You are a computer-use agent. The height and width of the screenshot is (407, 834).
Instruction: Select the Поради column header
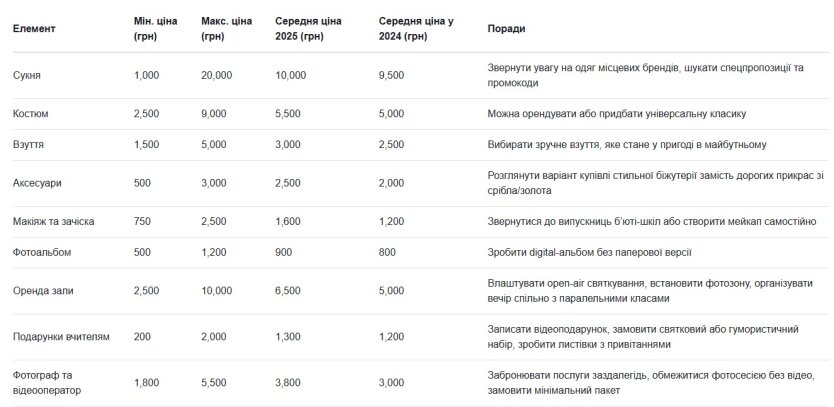[506, 29]
